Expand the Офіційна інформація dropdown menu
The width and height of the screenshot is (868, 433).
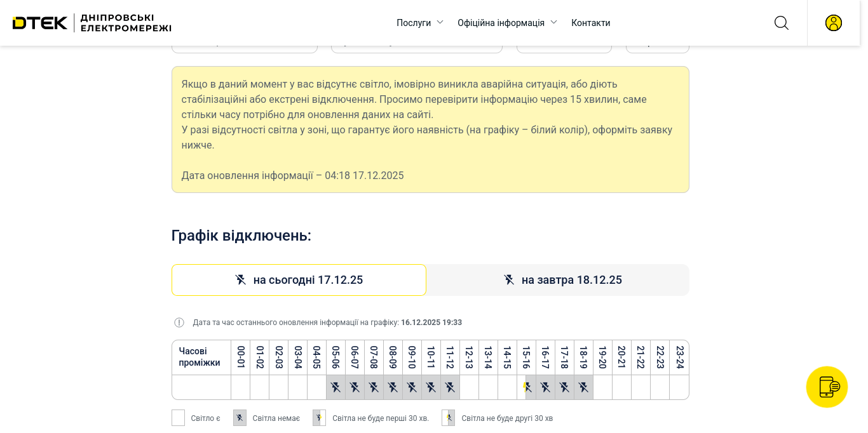[501, 23]
